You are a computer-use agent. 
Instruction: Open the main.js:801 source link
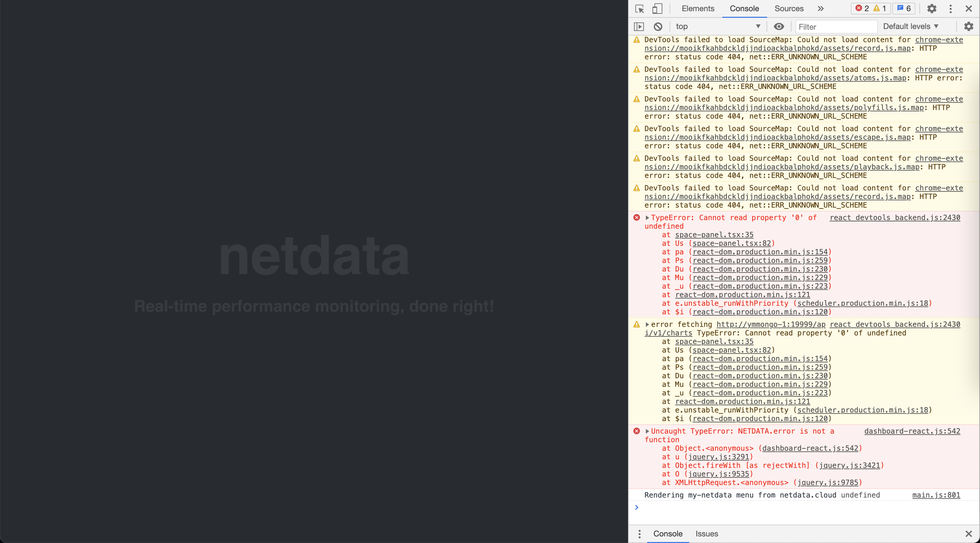(937, 495)
